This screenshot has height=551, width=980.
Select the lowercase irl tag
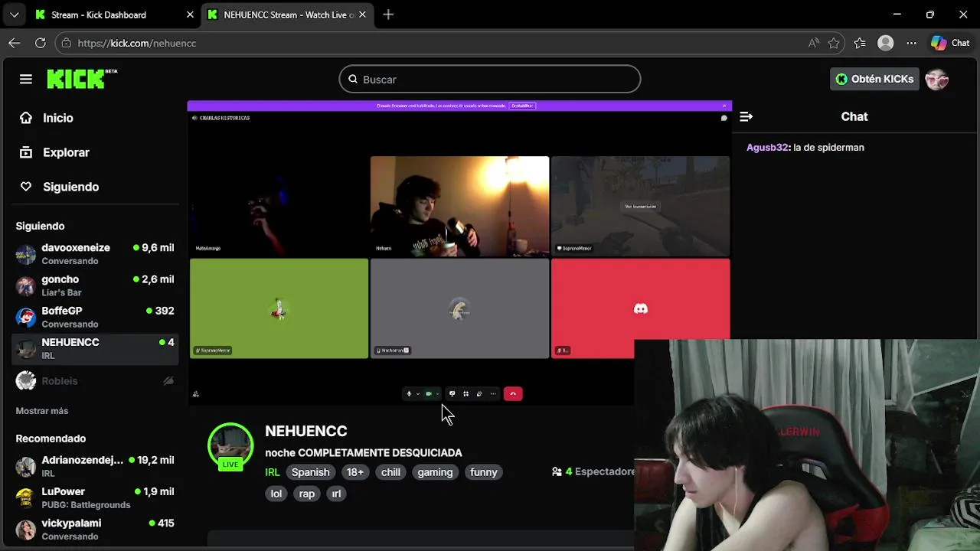click(x=336, y=494)
